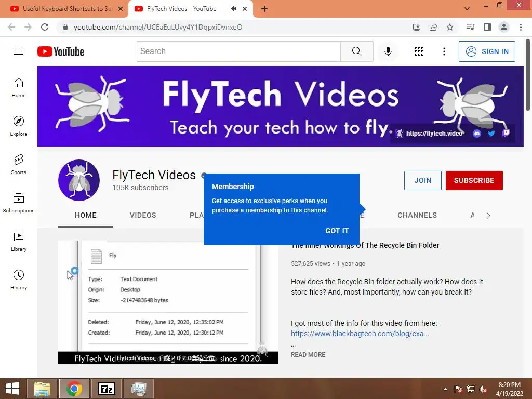
Task: Click SIGN IN button
Action: coord(487,51)
